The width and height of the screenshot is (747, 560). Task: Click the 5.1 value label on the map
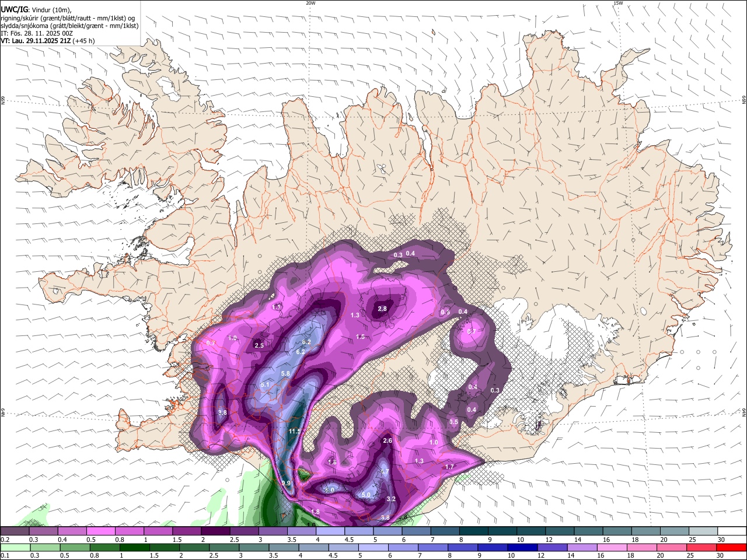tap(265, 384)
